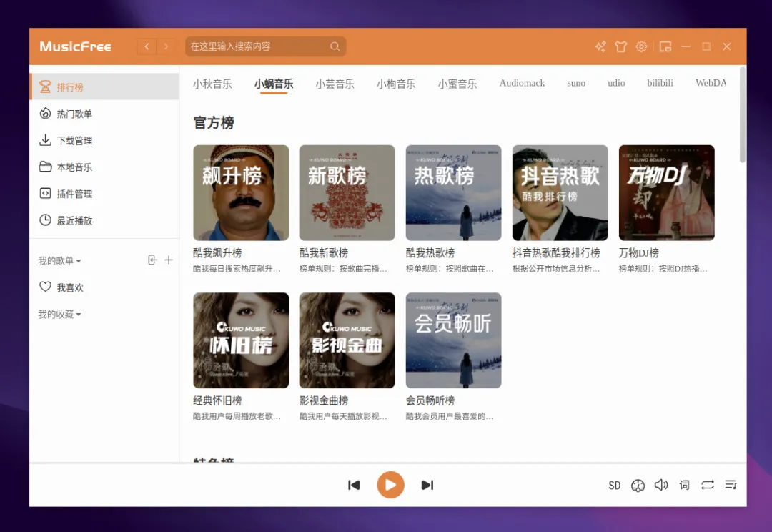This screenshot has height=532, width=772.
Task: Open settings gear icon
Action: pos(641,46)
